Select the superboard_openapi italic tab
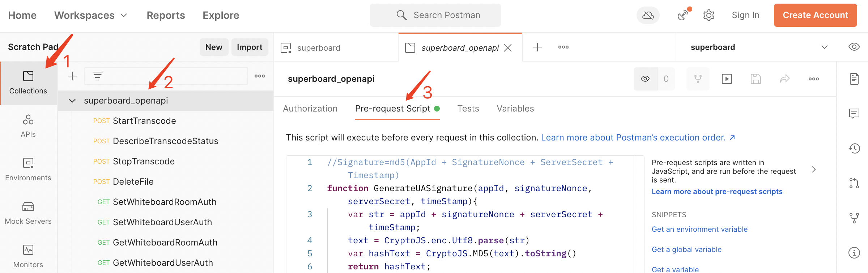This screenshot has height=273, width=868. [460, 48]
